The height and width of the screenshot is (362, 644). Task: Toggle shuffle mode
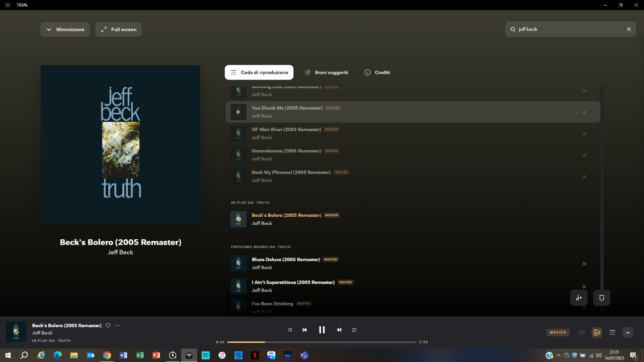coord(290,330)
